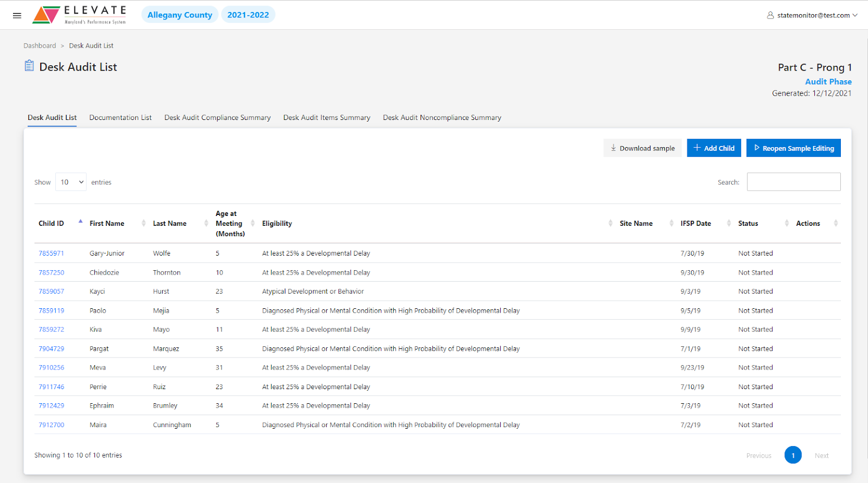Image resolution: width=868 pixels, height=483 pixels.
Task: Click the Reopen Sample Editing button
Action: tap(793, 148)
